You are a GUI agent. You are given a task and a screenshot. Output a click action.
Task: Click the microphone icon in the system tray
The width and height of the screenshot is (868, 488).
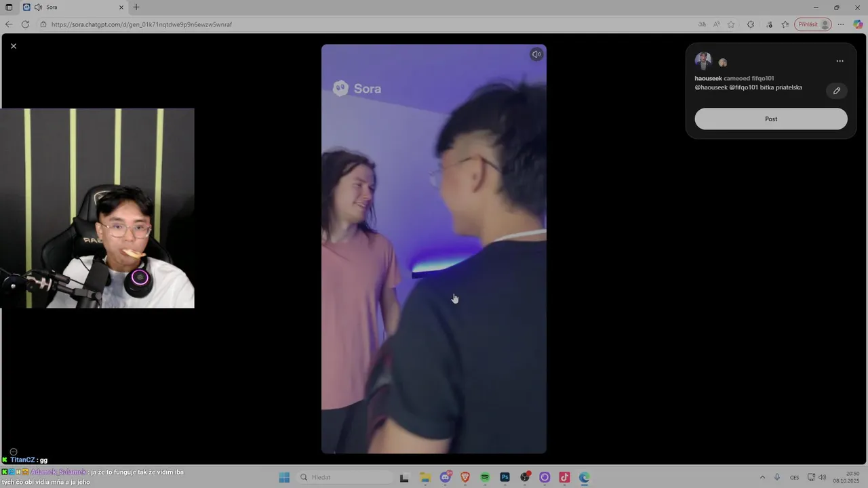tap(777, 477)
